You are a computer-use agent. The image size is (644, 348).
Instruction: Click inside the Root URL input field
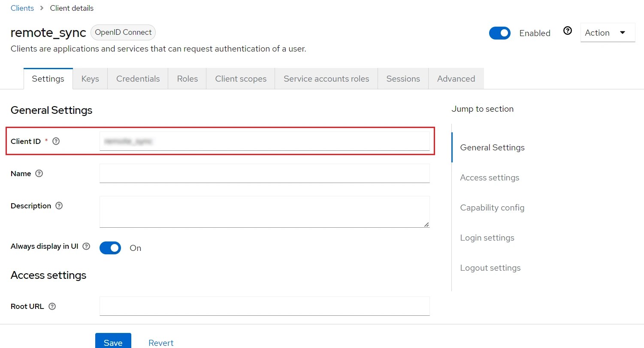[x=264, y=306]
